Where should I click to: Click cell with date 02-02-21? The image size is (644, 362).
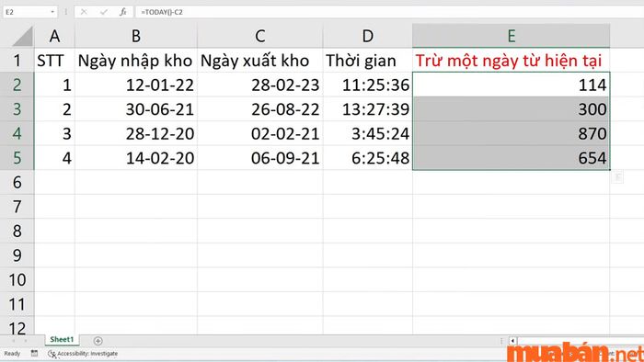coord(260,133)
